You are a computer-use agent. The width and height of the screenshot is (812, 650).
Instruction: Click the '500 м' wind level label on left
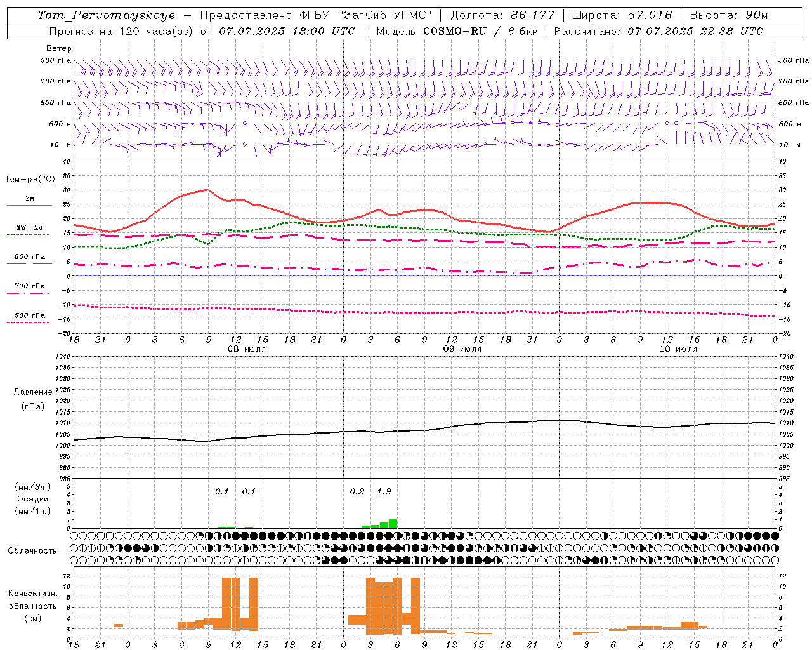[60, 124]
